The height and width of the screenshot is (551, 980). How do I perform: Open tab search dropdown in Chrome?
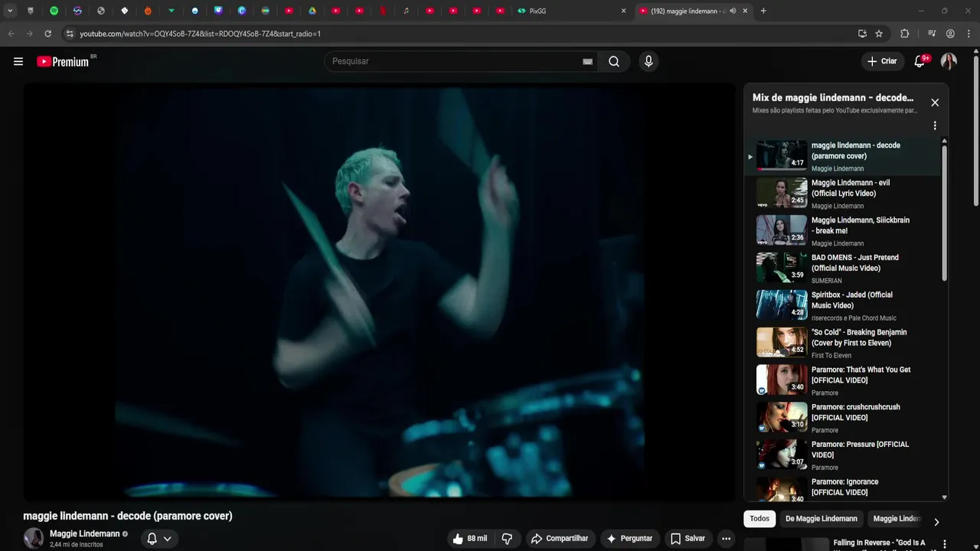pos(10,11)
